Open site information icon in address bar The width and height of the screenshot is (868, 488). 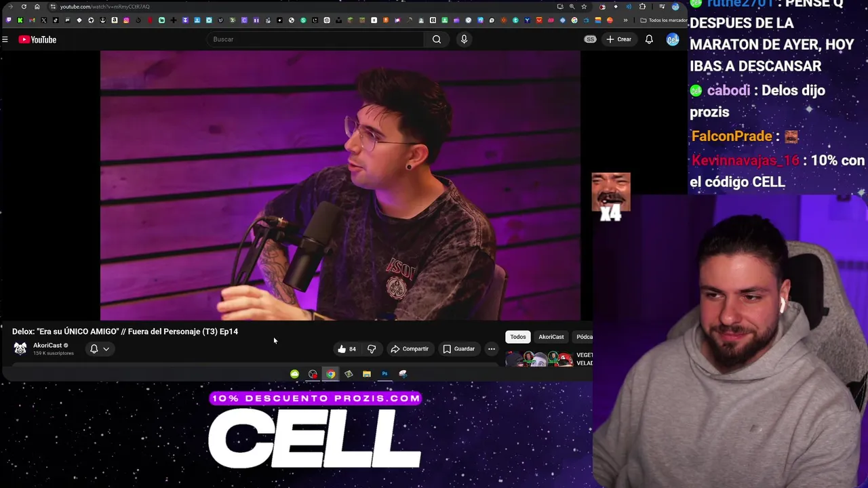53,7
